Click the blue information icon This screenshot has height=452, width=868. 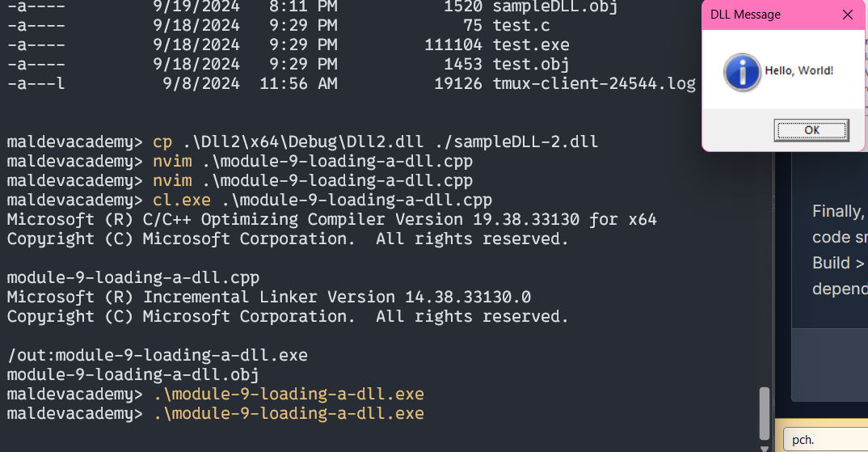(x=742, y=72)
